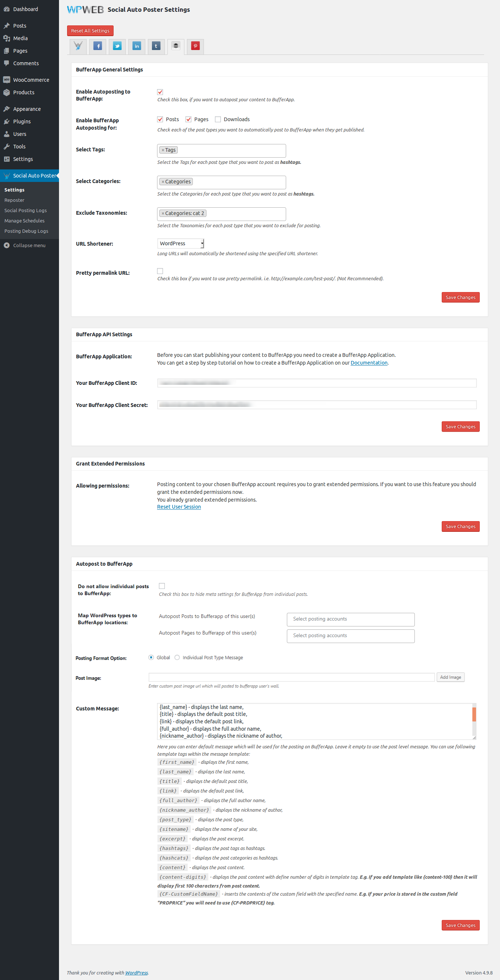Screen dimensions: 500x980
Task: Select Individual Post Type Message radio option
Action: [x=177, y=657]
